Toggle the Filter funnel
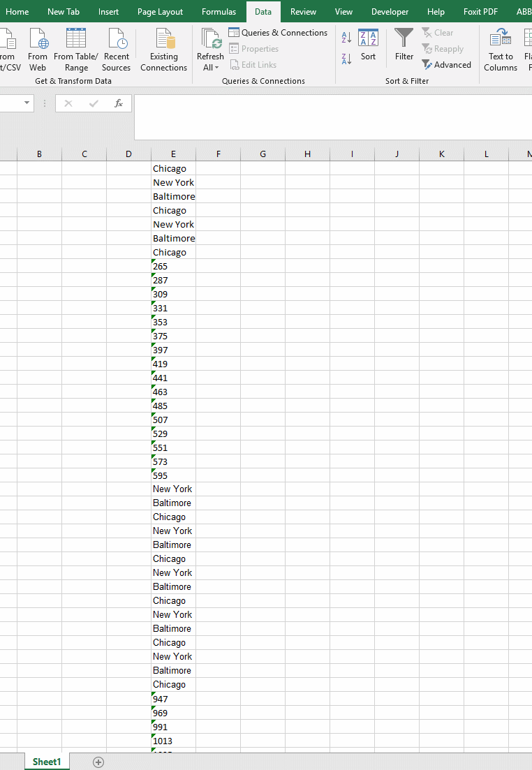Screen dimensions: 532x770 [x=404, y=45]
